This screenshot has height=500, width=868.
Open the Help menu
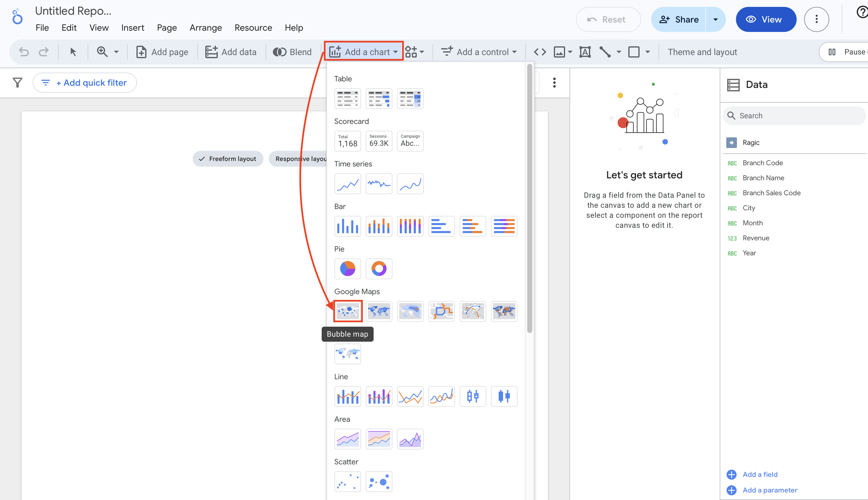[x=294, y=28]
